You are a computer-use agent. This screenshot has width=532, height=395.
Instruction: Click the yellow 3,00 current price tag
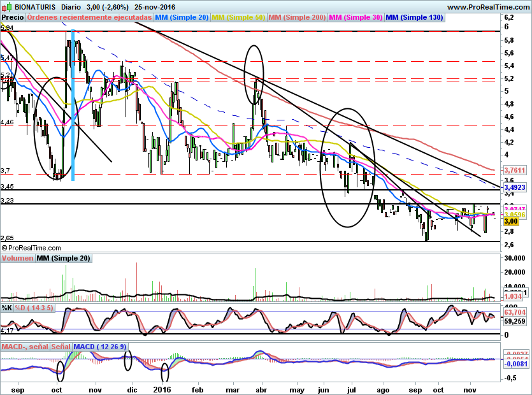(511, 221)
